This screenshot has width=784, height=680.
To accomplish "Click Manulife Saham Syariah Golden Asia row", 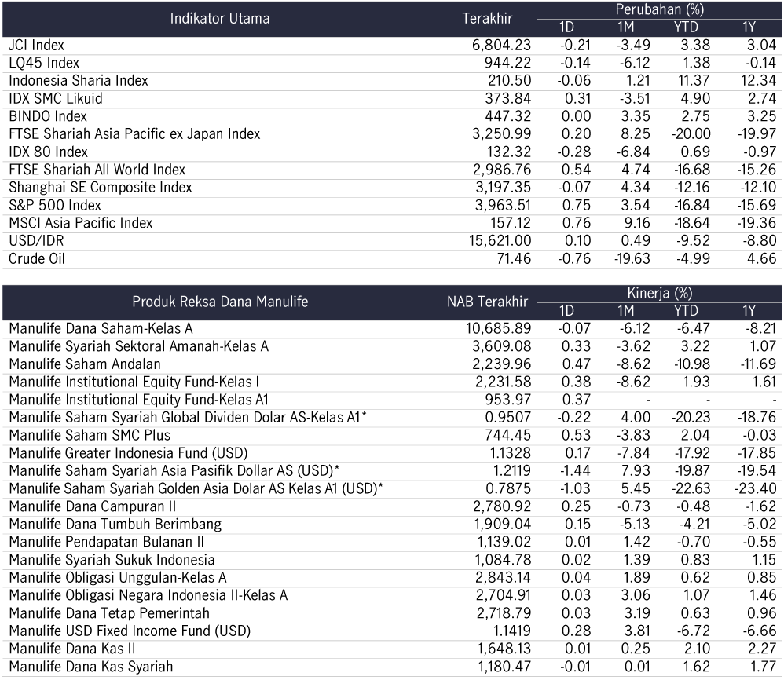I will click(x=196, y=488).
